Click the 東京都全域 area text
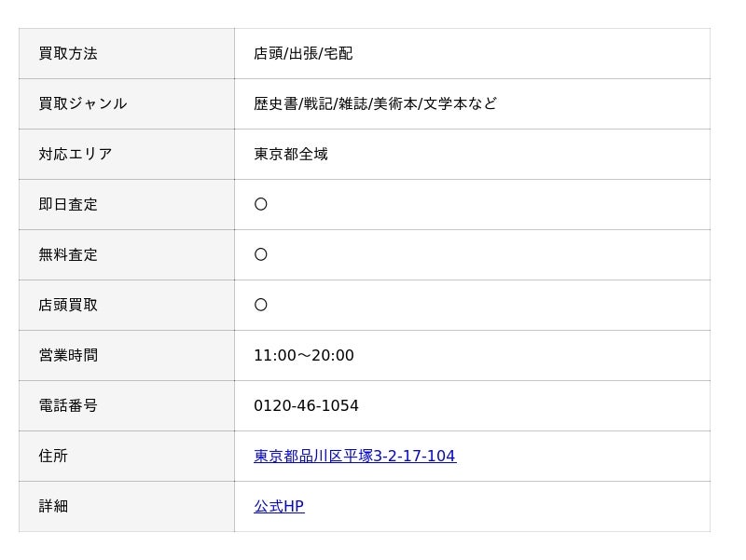Screen dimensions: 746x560 click(x=291, y=155)
